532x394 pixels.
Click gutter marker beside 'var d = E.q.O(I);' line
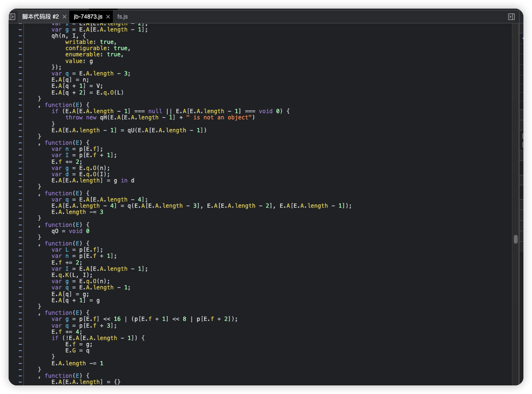tap(20, 174)
